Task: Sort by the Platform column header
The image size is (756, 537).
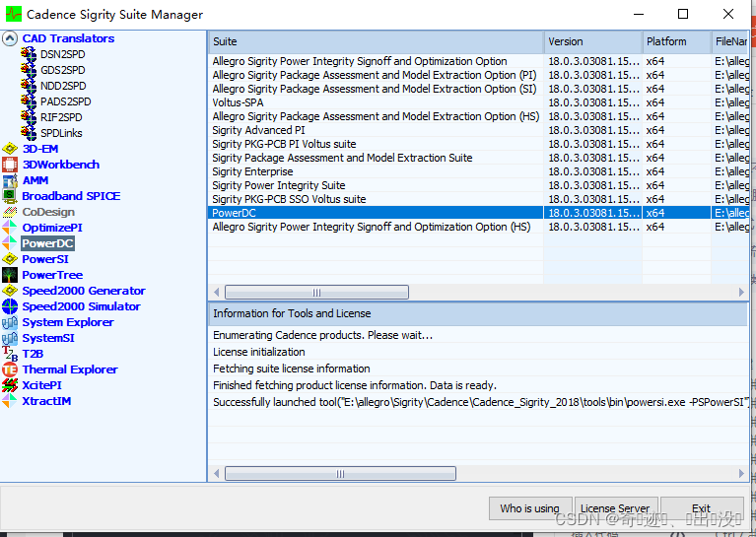Action: pyautogui.click(x=676, y=41)
